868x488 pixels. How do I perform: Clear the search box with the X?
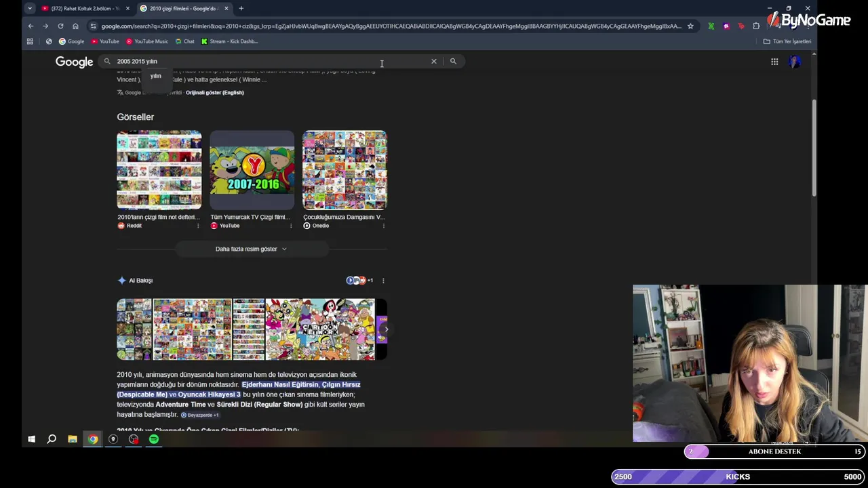[x=434, y=61]
